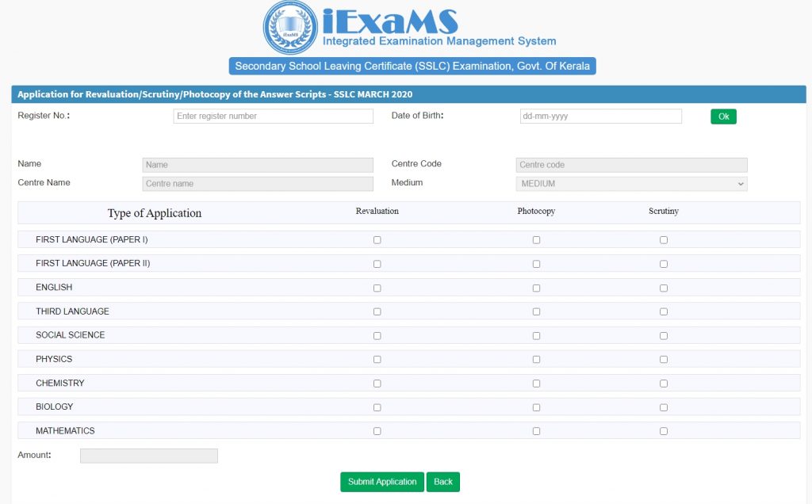This screenshot has height=504, width=812.
Task: Tick Scrutiny for First Language Paper I
Action: tap(664, 240)
